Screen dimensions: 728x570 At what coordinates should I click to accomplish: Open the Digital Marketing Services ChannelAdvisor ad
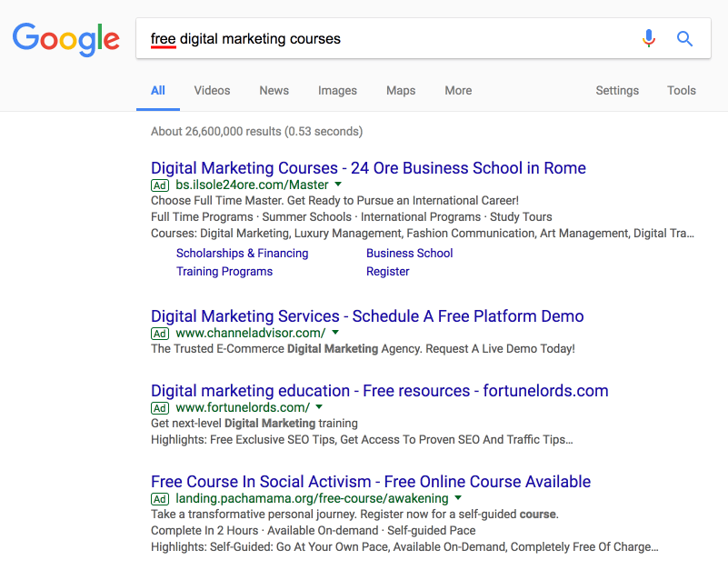367,316
